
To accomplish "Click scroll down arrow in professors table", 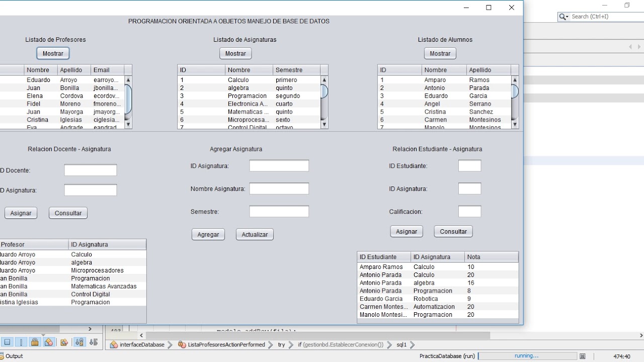I will (128, 124).
